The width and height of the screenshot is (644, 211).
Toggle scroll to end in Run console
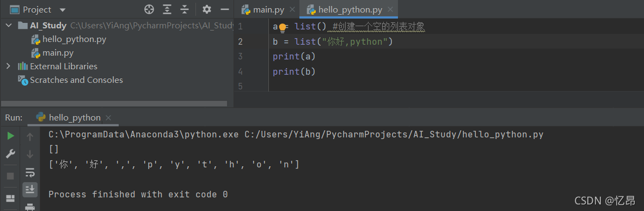[x=30, y=189]
